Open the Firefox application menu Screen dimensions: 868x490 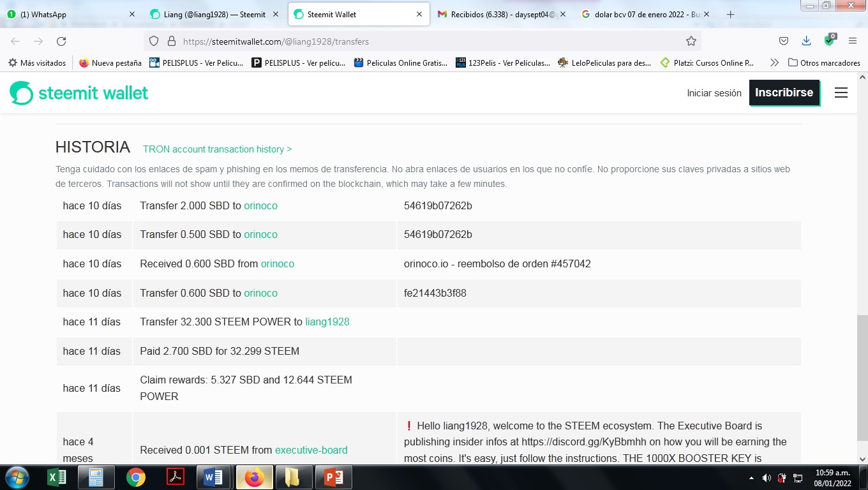tap(853, 41)
